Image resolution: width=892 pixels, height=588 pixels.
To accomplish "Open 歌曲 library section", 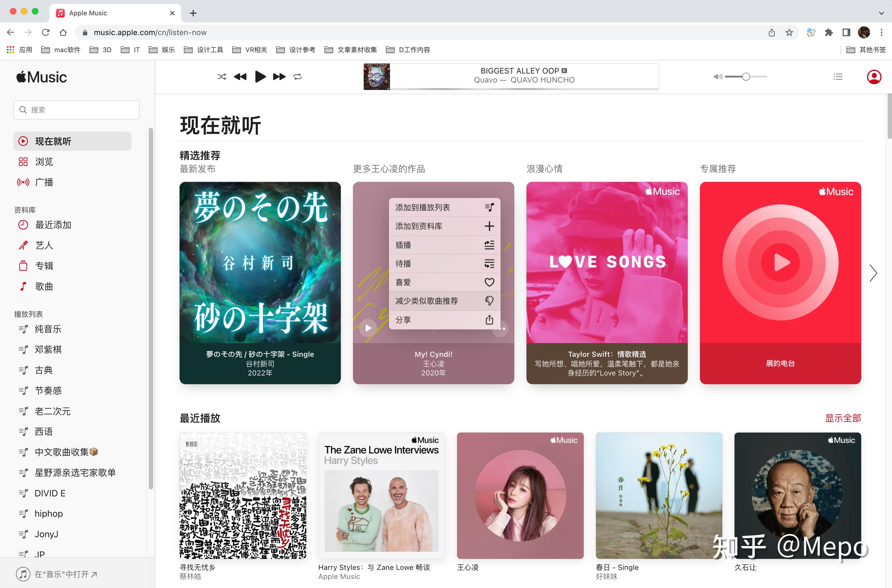I will coord(72,287).
